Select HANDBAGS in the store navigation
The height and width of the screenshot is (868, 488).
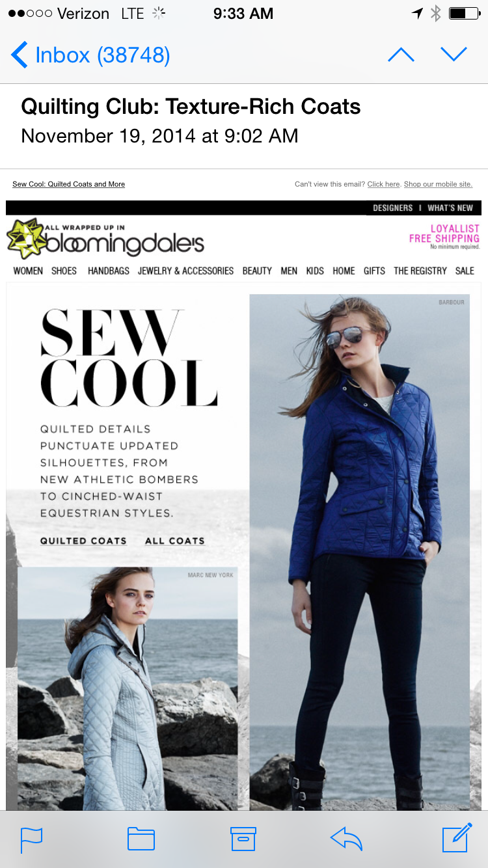pyautogui.click(x=109, y=271)
